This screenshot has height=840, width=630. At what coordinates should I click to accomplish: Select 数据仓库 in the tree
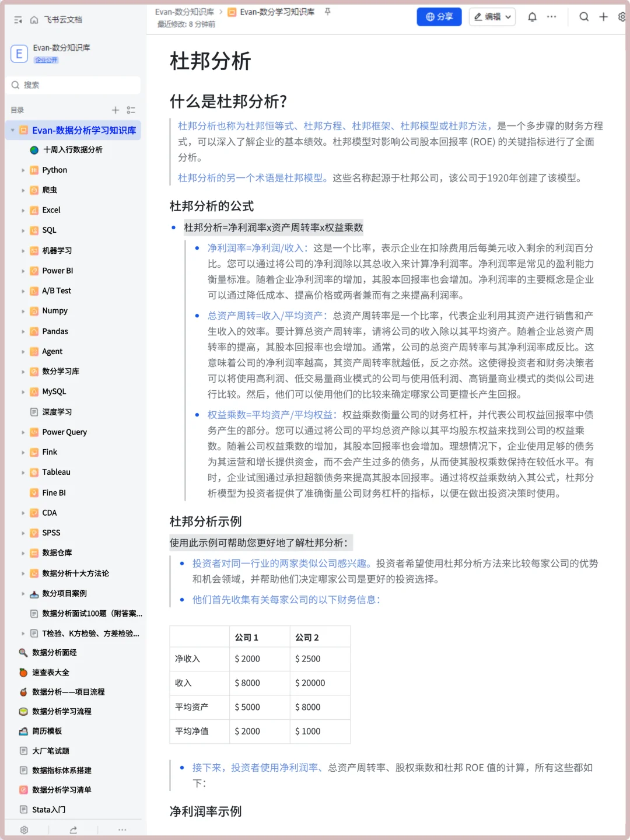(57, 553)
